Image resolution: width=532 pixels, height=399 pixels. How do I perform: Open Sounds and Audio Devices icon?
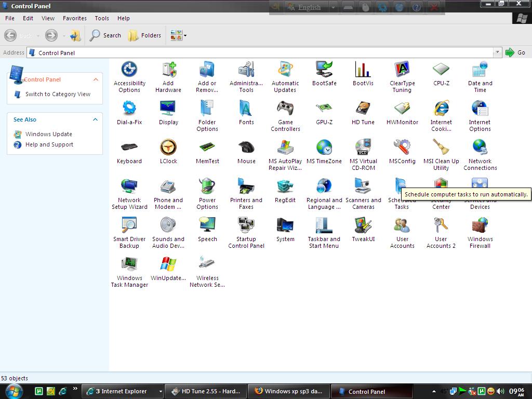[x=168, y=225]
